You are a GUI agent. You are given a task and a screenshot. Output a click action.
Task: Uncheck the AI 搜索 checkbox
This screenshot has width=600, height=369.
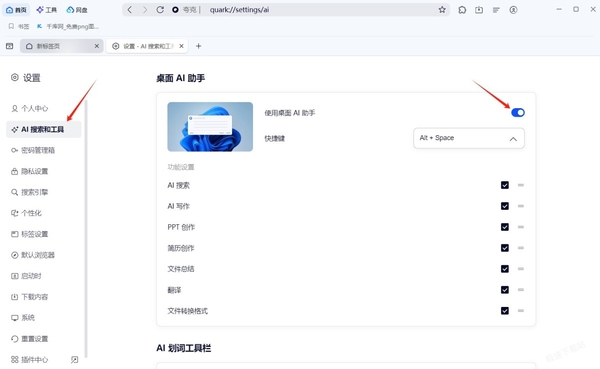505,185
